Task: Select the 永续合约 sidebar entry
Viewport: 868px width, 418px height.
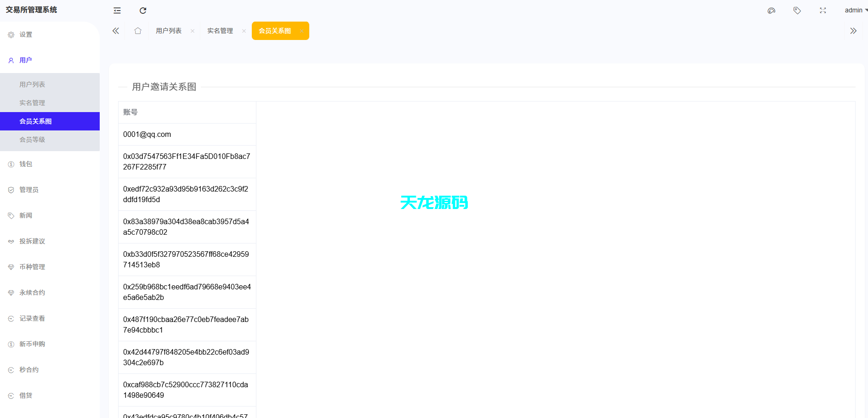Action: pyautogui.click(x=32, y=292)
